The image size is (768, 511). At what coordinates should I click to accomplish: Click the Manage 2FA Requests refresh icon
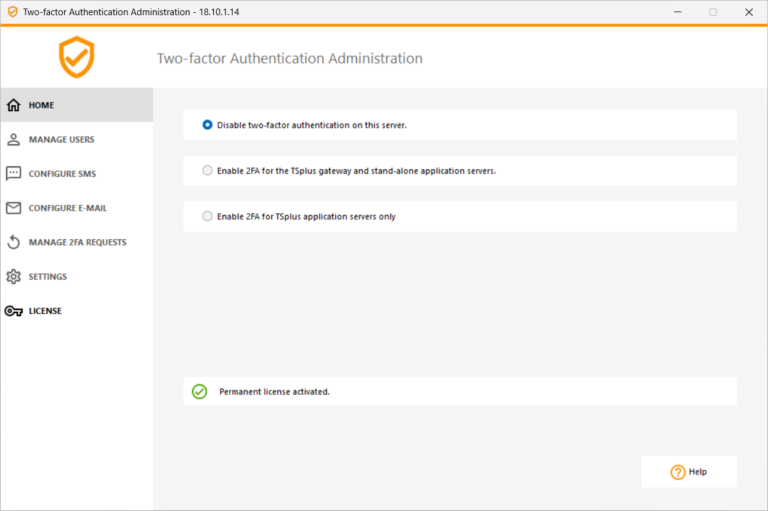[x=14, y=242]
